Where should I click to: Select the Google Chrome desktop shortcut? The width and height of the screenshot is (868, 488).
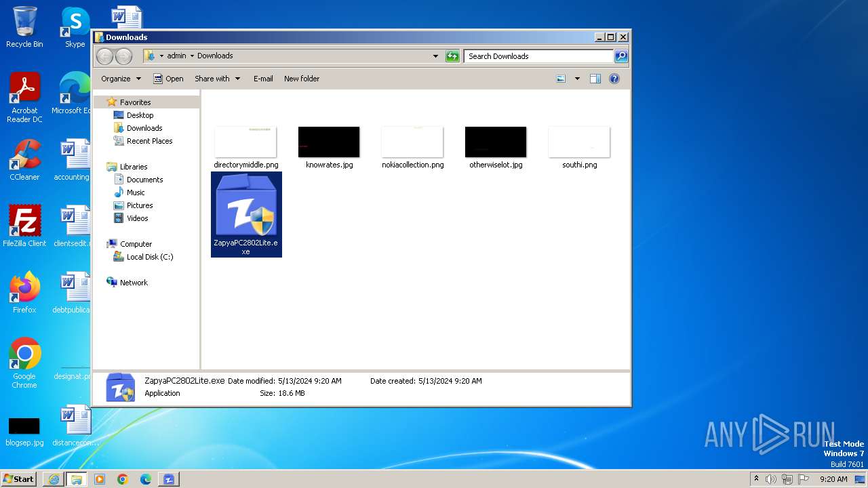tap(24, 363)
